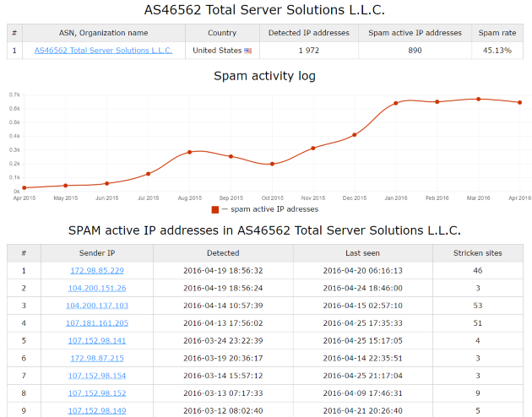Image resolution: width=532 pixels, height=417 pixels.
Task: Click detected time 2016-04-14 10:57:39
Action: [x=223, y=306]
